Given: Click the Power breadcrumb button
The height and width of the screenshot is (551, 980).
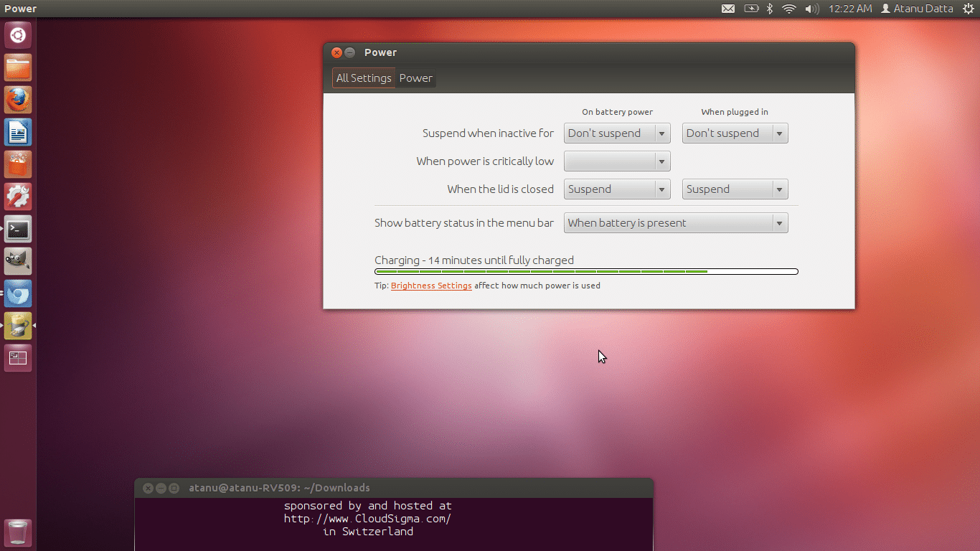Looking at the screenshot, I should click(x=415, y=78).
